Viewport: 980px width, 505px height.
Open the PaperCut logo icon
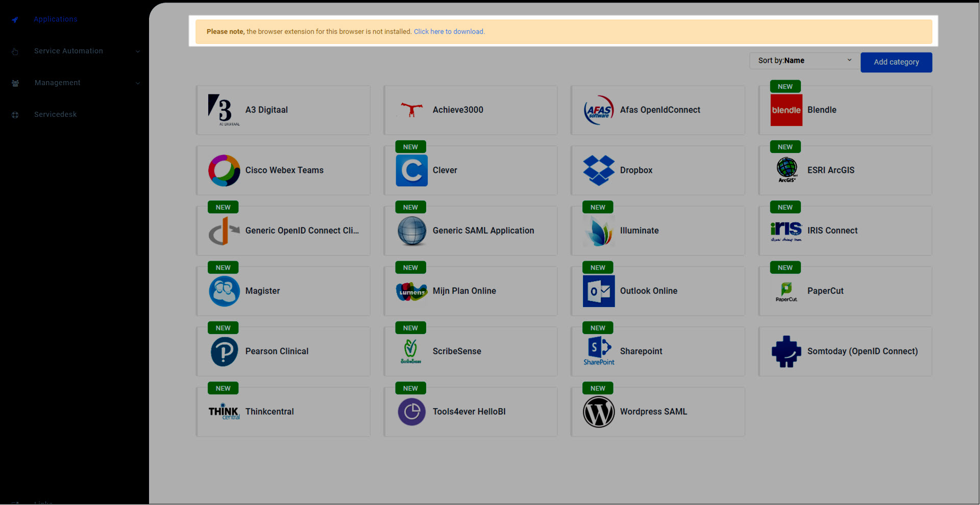click(786, 292)
